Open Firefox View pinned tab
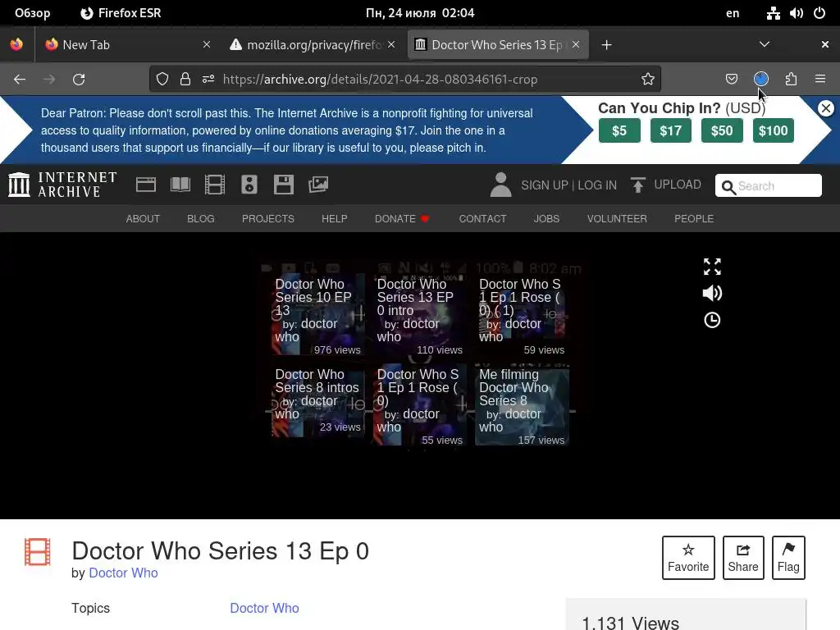The width and height of the screenshot is (840, 630). pyautogui.click(x=16, y=44)
